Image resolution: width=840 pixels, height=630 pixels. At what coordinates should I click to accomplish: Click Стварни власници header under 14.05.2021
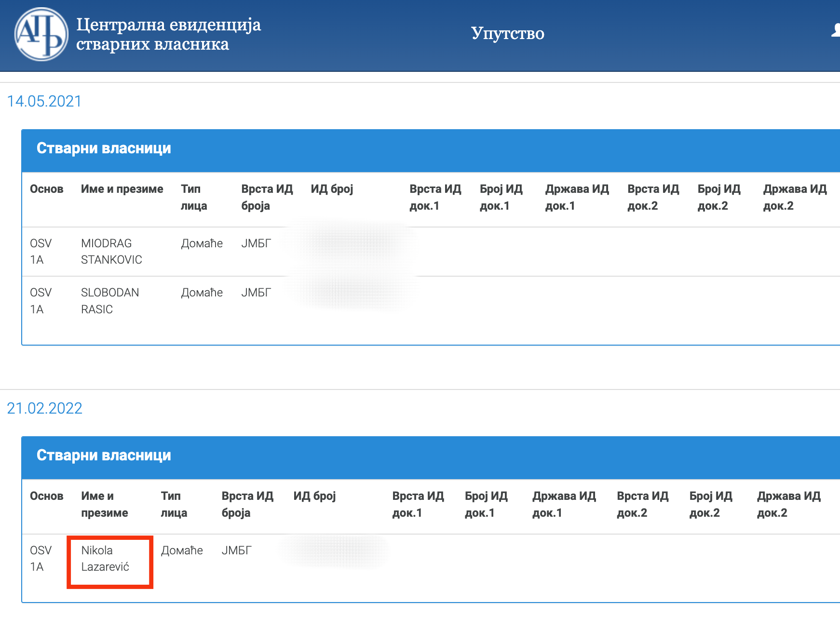[104, 148]
